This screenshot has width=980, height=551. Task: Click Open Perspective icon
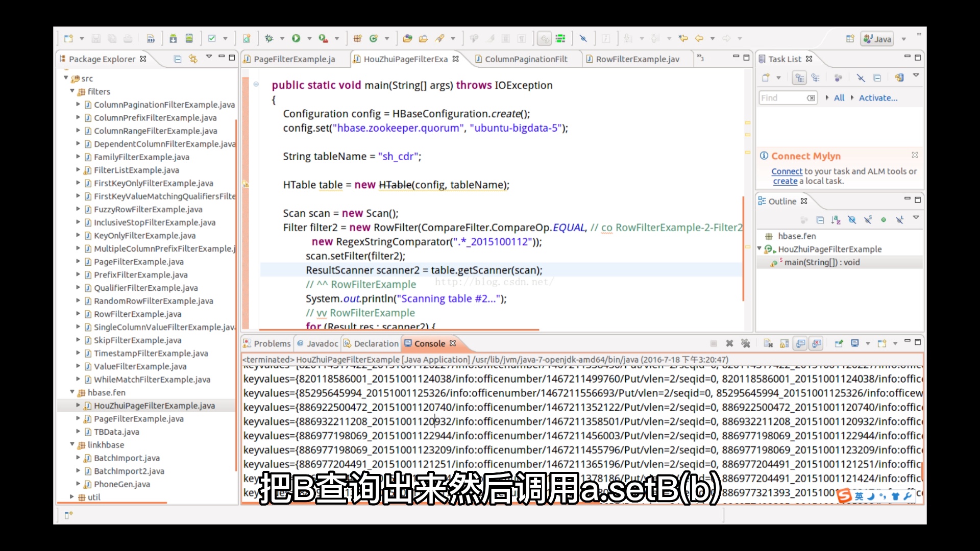(x=850, y=39)
